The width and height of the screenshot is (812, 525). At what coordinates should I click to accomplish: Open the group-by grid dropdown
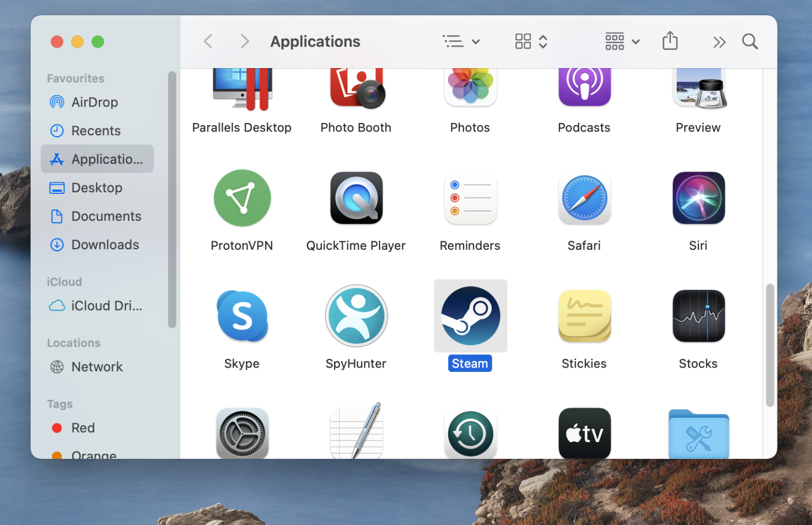coord(622,41)
